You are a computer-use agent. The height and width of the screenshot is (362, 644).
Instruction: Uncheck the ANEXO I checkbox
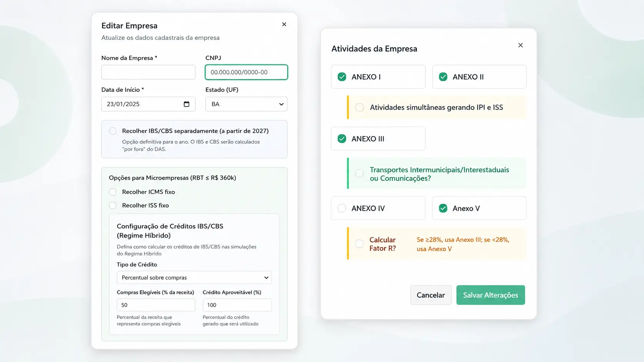pos(342,77)
